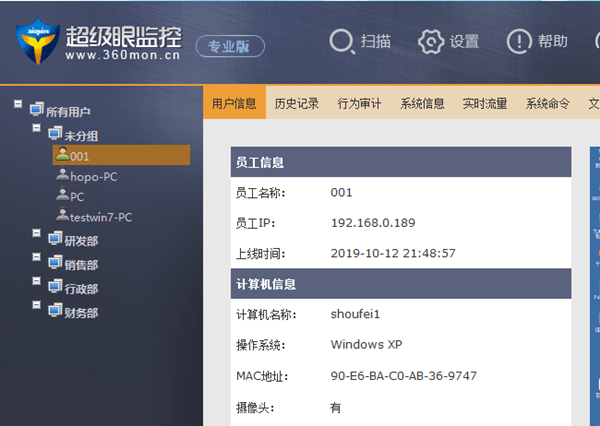
Task: Select user 001 in the tree
Action: (x=121, y=155)
